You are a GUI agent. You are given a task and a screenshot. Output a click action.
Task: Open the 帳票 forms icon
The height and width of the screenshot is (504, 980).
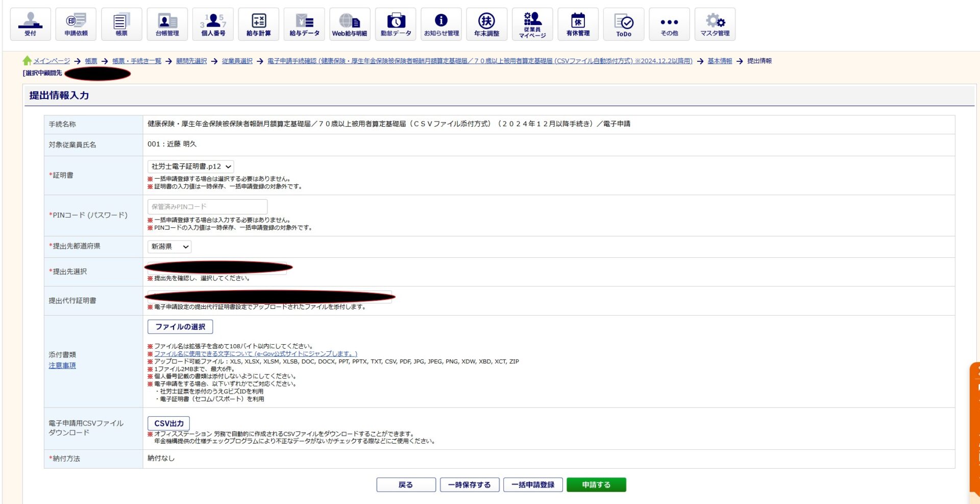[121, 24]
